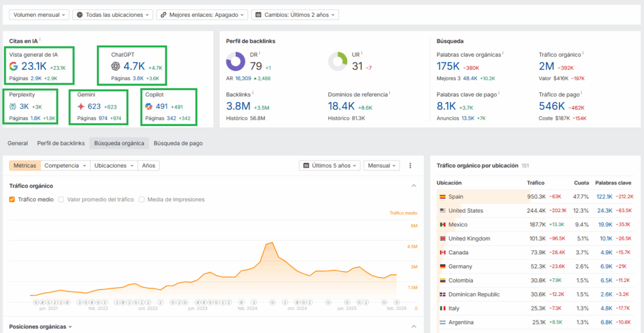Screen dimensions: 644x333
Task: Expand the Competencia dropdown
Action: coord(65,166)
